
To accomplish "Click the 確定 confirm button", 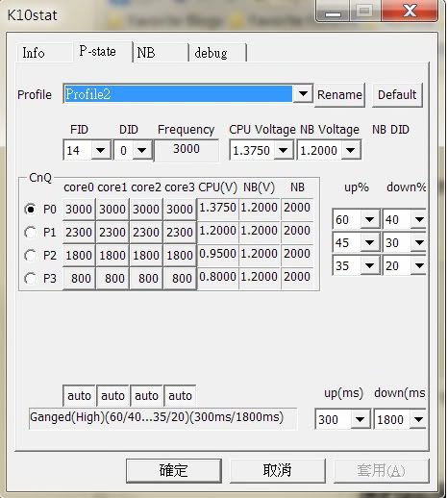I will coord(174,470).
